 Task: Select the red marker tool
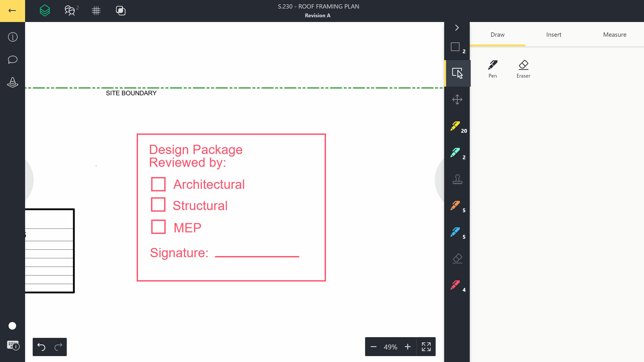point(456,285)
